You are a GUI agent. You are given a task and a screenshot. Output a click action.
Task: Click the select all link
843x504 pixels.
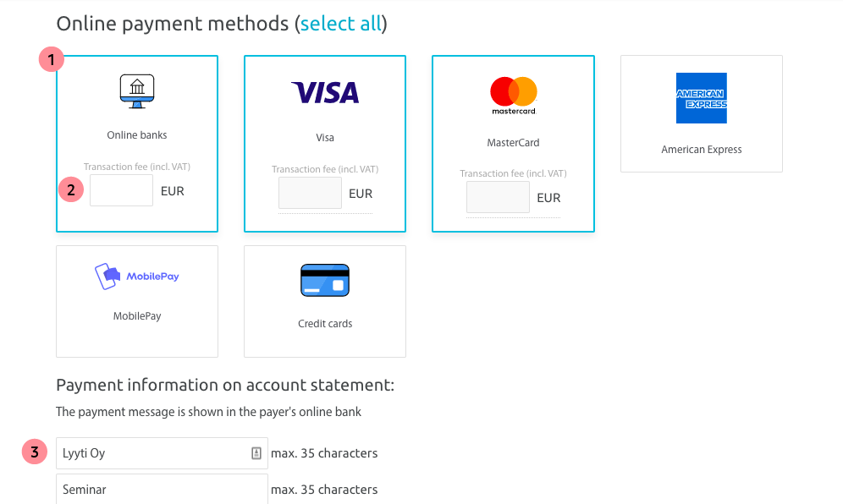coord(341,24)
